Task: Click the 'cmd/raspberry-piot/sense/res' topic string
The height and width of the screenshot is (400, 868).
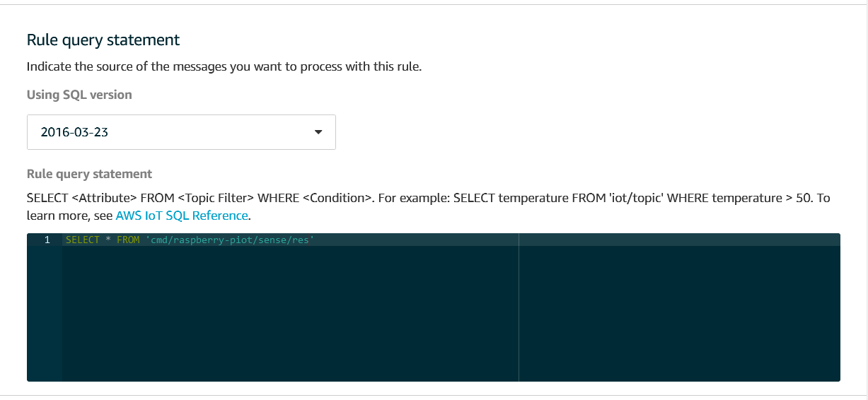Action: point(230,240)
